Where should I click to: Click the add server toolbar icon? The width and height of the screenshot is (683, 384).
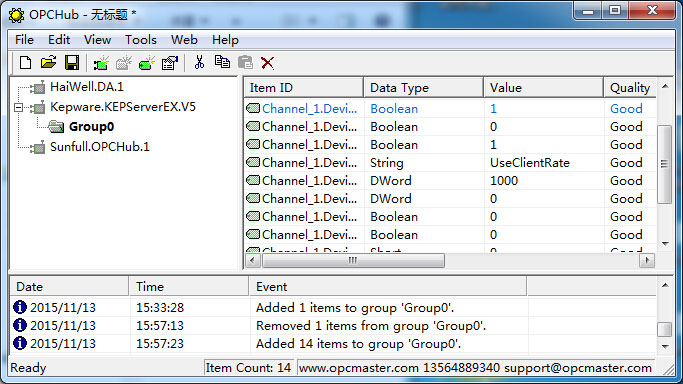pos(101,63)
